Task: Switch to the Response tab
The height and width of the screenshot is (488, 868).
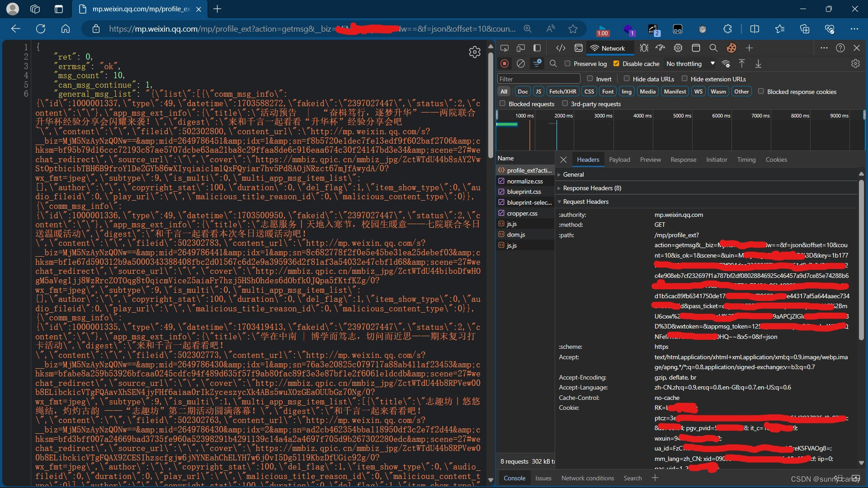Action: [683, 160]
